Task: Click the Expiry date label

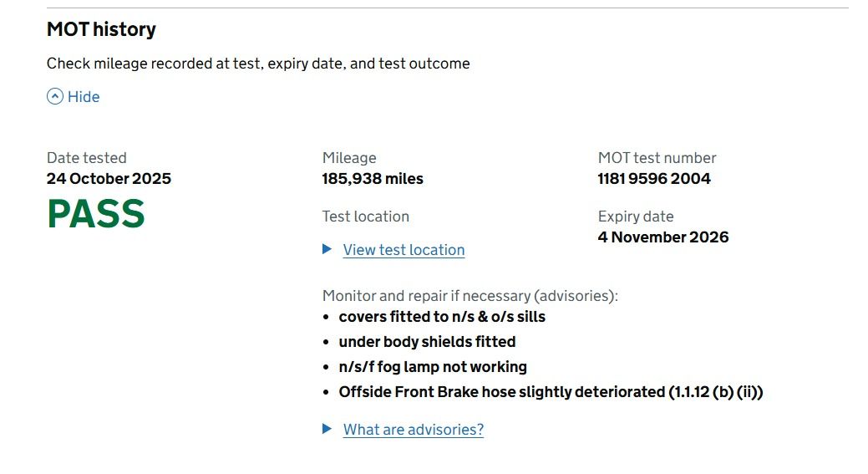Action: pyautogui.click(x=636, y=217)
